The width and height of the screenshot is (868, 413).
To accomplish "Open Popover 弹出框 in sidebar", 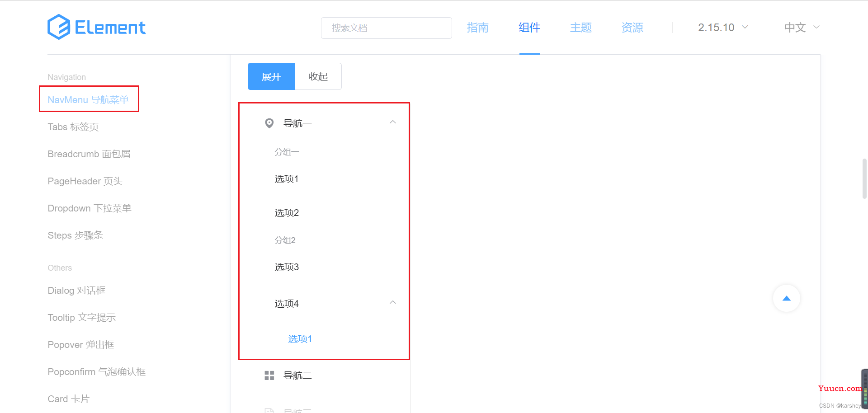I will 81,344.
